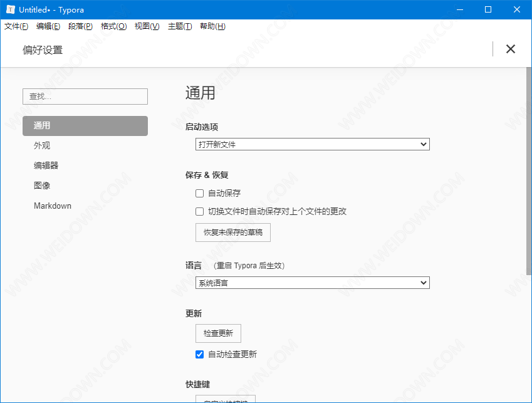Minimize the Typora window
This screenshot has width=532, height=403.
[x=460, y=9]
